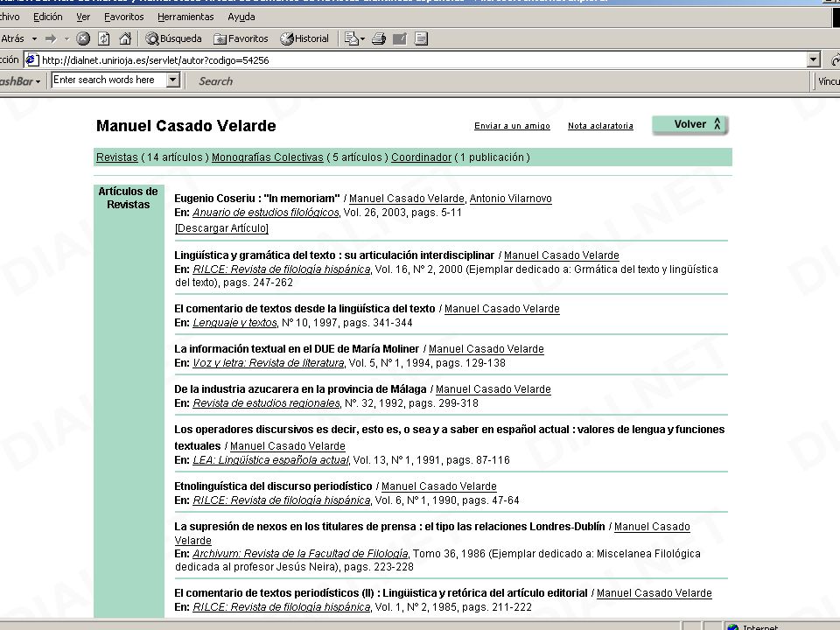Viewport: 840px width, 630px height.
Task: Click the toolbar Search button
Action: click(x=216, y=81)
